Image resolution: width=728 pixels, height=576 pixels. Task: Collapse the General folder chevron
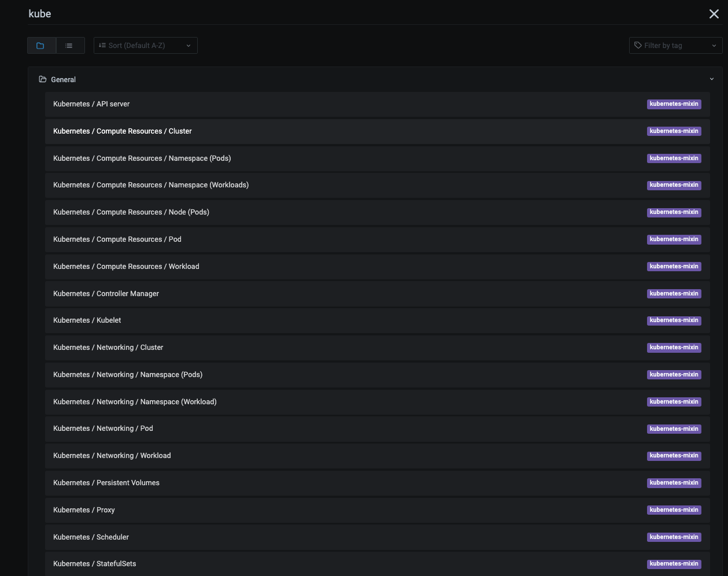tap(711, 79)
